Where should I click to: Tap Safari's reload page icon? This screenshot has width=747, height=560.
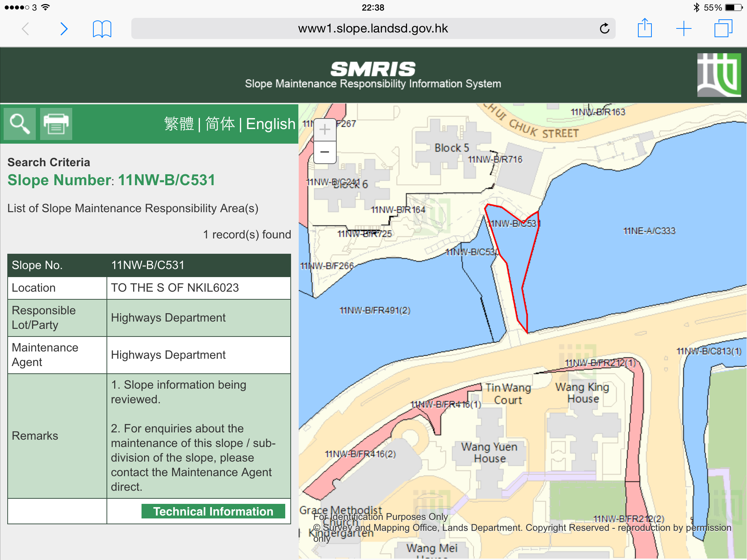(x=604, y=28)
